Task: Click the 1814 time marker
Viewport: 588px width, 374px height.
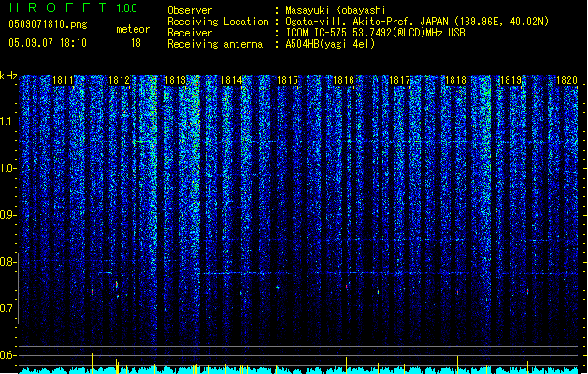Action: point(232,80)
